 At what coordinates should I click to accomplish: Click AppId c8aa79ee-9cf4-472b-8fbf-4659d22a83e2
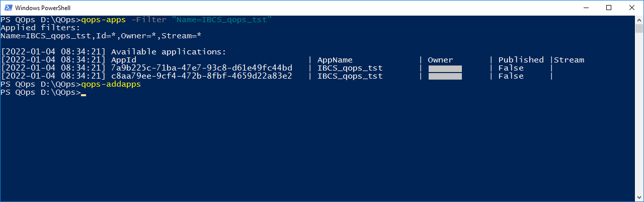pyautogui.click(x=202, y=76)
